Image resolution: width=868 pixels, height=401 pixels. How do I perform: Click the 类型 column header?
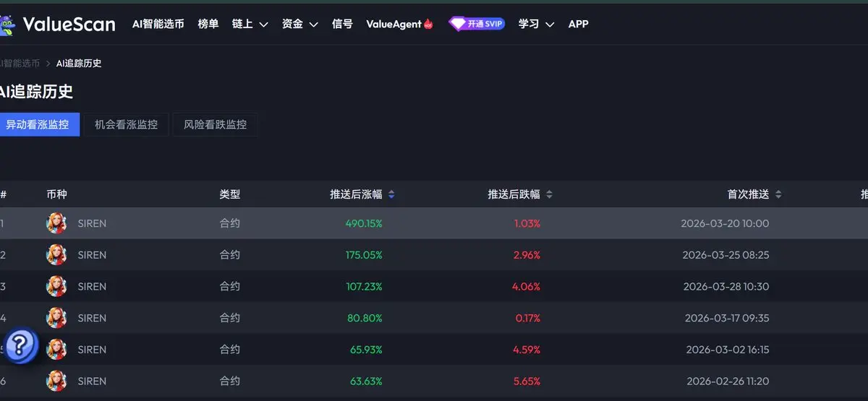click(x=229, y=194)
